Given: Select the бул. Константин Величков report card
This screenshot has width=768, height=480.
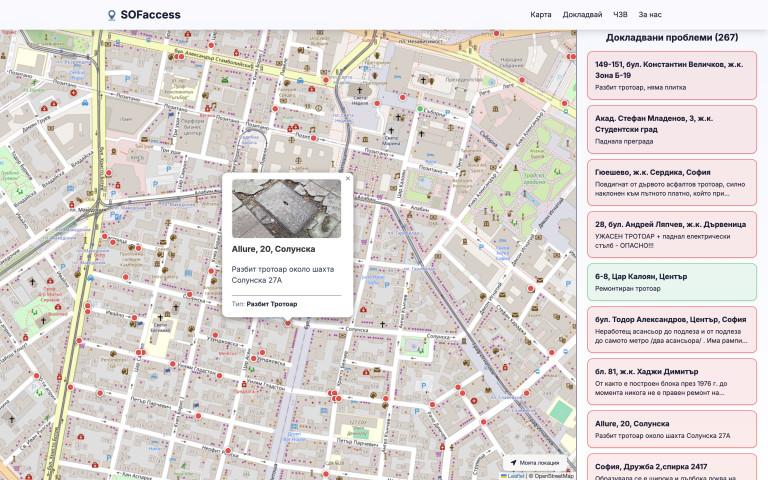Looking at the screenshot, I should [671, 75].
